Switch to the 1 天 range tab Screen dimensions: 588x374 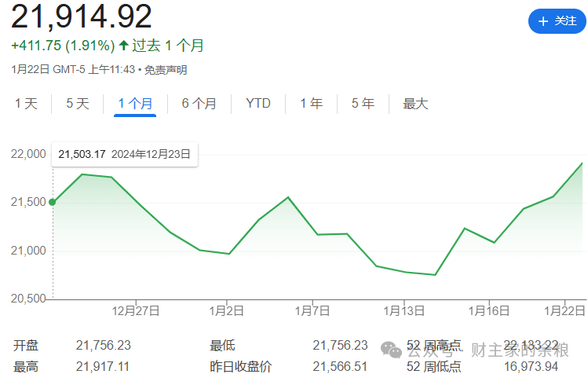(26, 104)
